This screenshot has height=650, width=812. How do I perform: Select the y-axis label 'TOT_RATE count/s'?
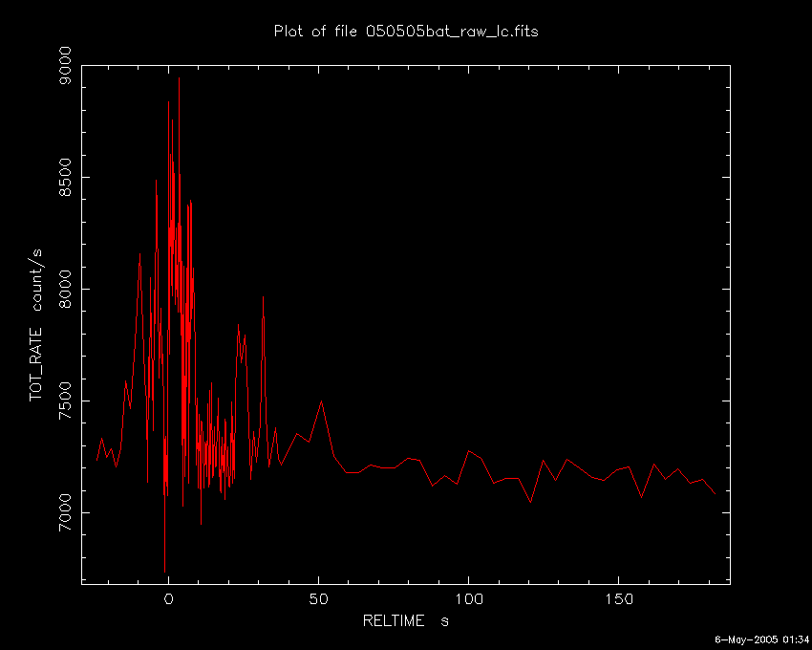tap(35, 325)
